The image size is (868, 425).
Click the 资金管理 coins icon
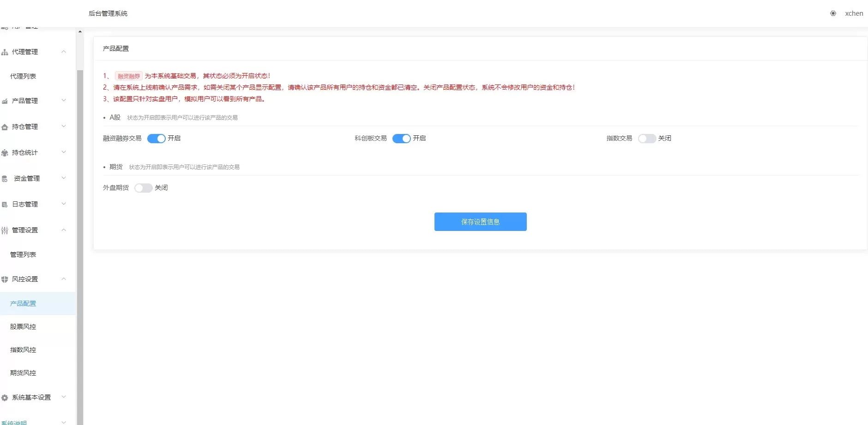[x=5, y=179]
